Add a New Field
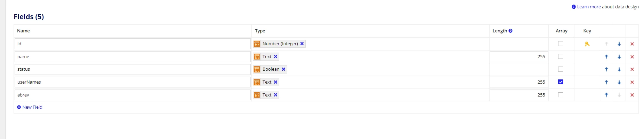Image resolution: width=644 pixels, height=139 pixels. [x=30, y=107]
